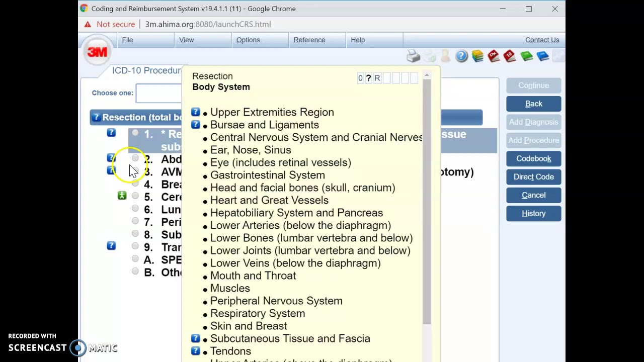Click the help icon beside the Resection header
Screen dimensions: 644x362
pos(96,117)
